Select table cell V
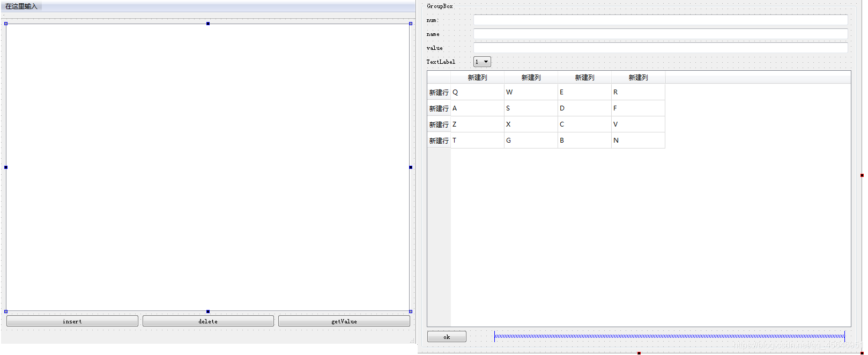This screenshot has height=355, width=868. click(638, 124)
